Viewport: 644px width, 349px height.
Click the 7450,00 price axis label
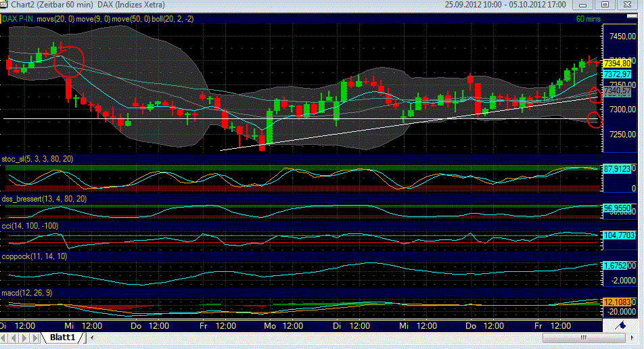622,37
